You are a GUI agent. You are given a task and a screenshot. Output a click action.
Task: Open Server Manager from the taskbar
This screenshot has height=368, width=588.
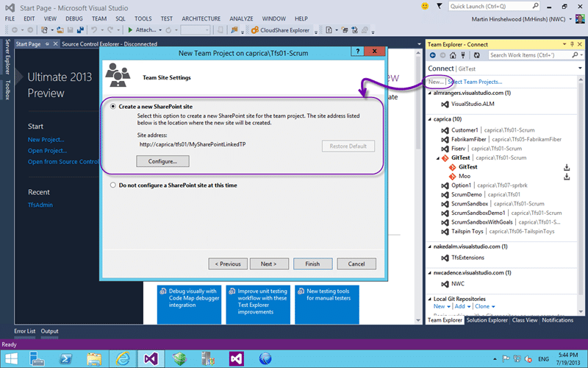click(x=37, y=358)
